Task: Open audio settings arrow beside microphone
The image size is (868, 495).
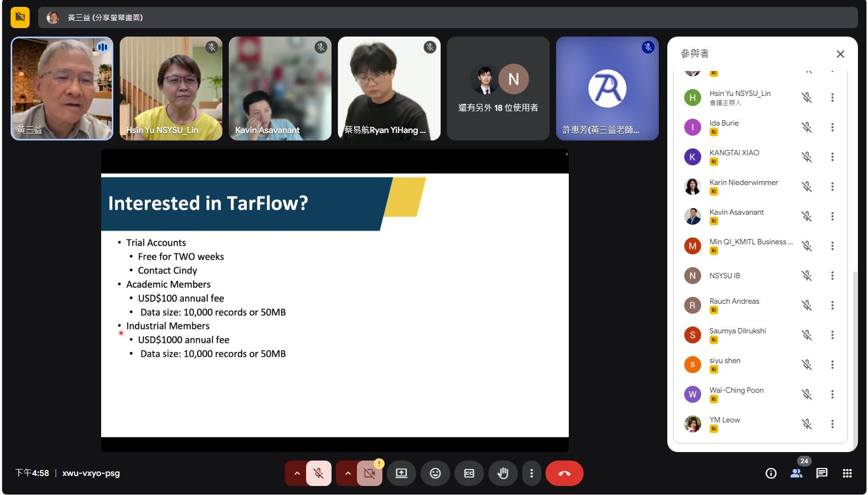Action: point(297,473)
